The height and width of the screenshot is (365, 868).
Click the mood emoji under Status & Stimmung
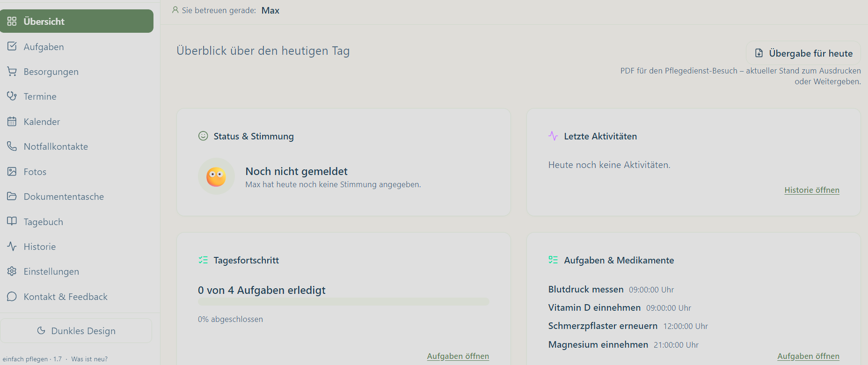(216, 176)
